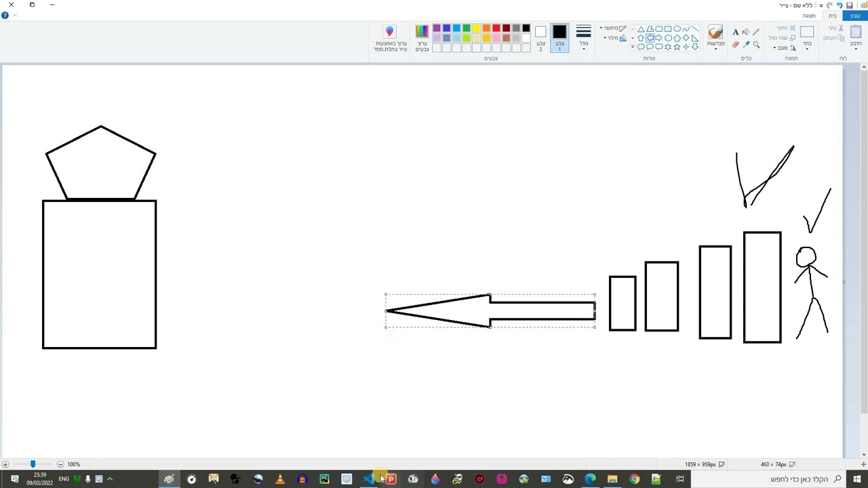Click the zoom out minus button
The height and width of the screenshot is (488, 868).
pyautogui.click(x=60, y=464)
